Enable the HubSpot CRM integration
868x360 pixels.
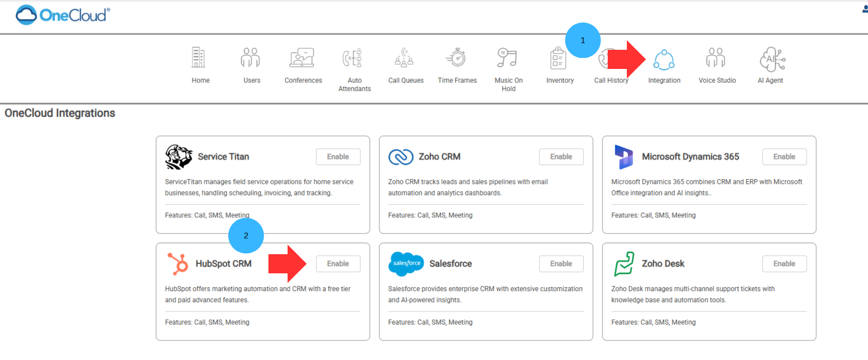click(x=338, y=264)
